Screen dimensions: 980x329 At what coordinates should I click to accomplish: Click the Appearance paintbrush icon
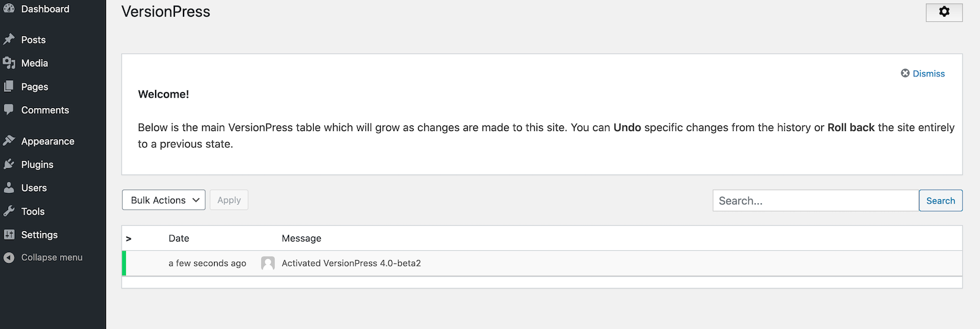pyautogui.click(x=9, y=141)
